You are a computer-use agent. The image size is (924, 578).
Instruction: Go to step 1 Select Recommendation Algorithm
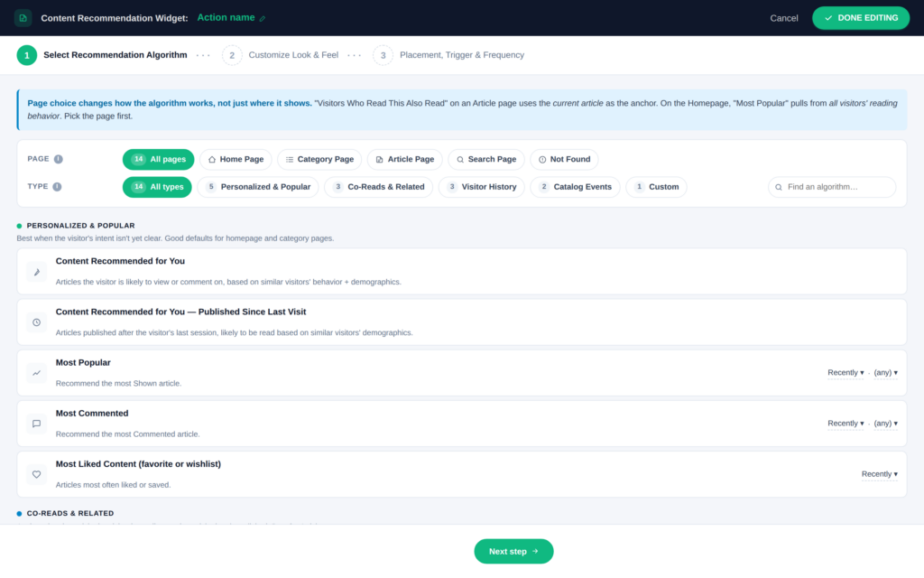[102, 55]
